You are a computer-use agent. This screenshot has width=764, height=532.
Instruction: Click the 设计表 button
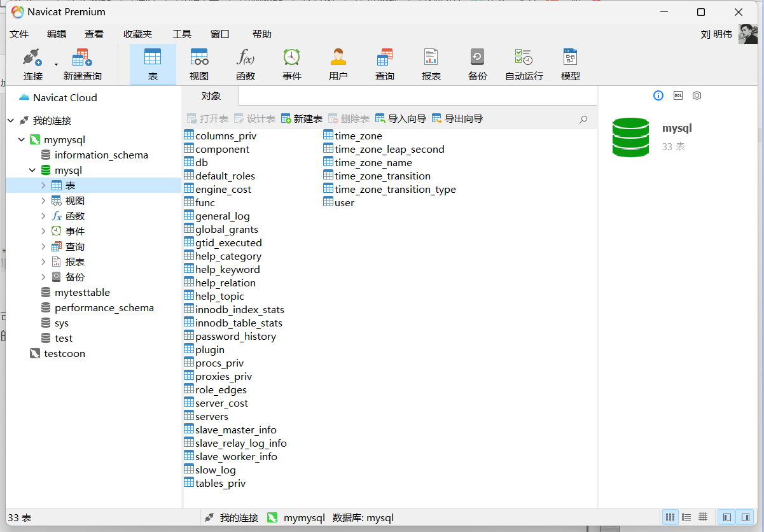tap(254, 118)
